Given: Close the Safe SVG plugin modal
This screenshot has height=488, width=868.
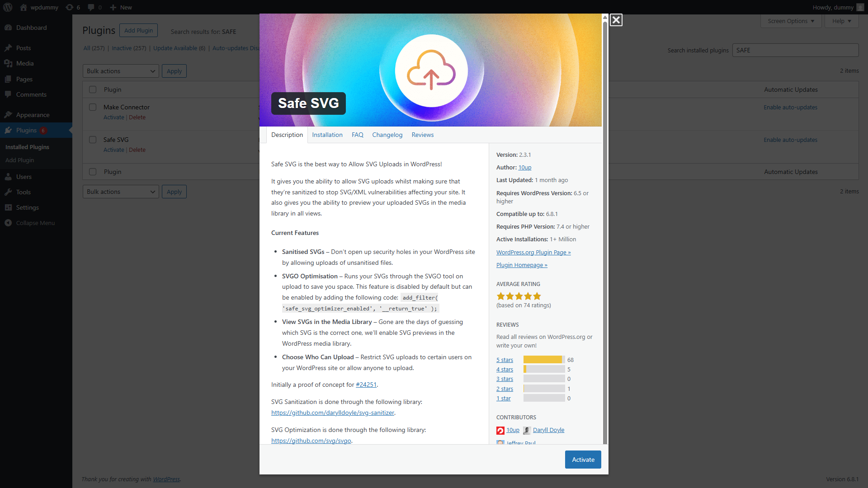Looking at the screenshot, I should [616, 20].
